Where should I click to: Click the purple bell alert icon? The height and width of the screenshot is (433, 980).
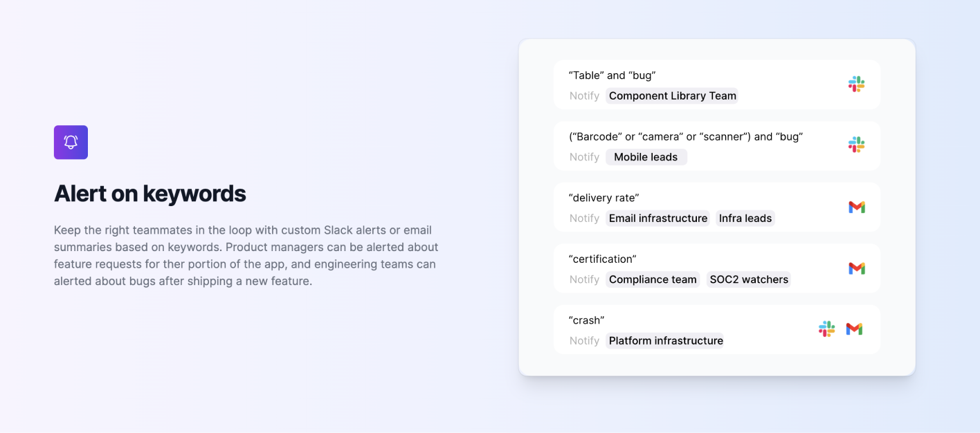(71, 142)
